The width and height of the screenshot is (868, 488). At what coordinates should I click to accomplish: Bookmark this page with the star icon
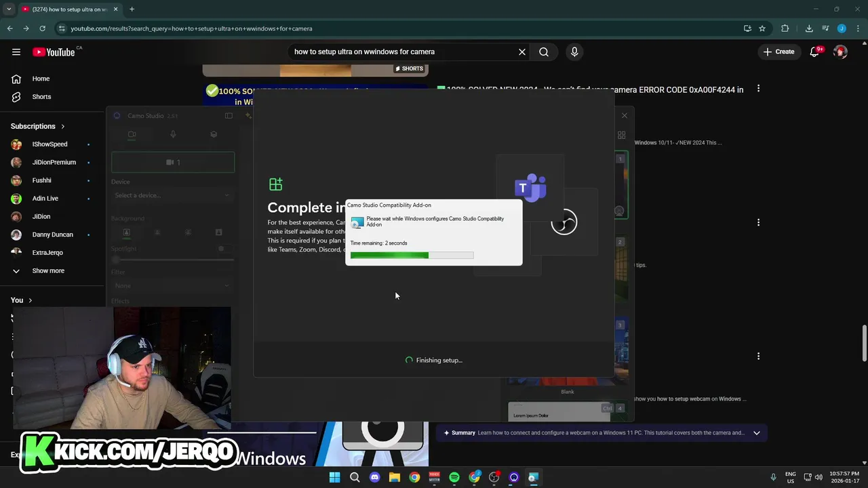[x=762, y=28]
